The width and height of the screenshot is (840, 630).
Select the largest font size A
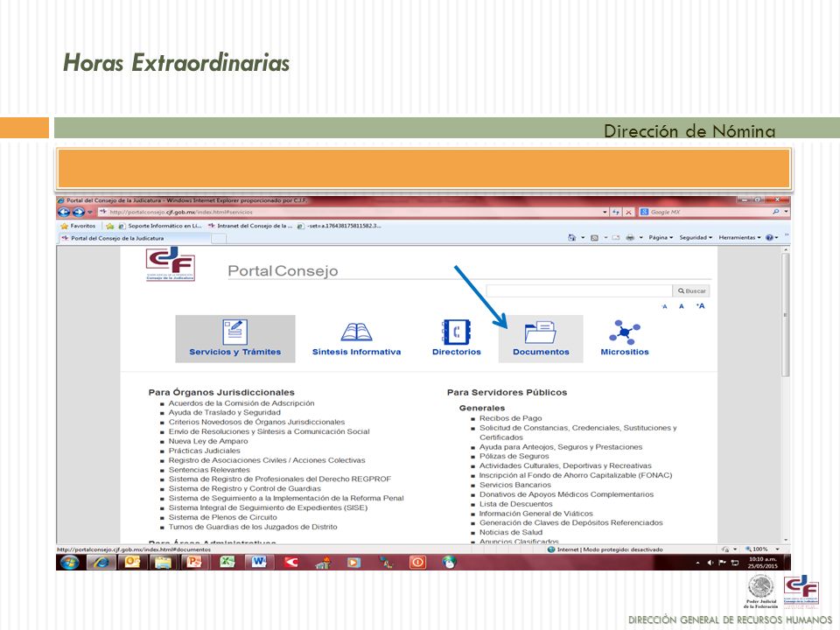(700, 306)
